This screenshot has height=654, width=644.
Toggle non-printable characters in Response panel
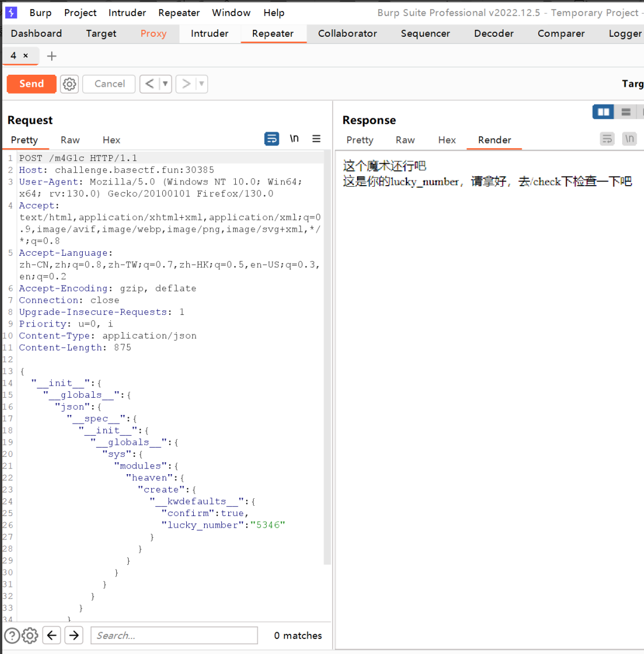(x=630, y=139)
